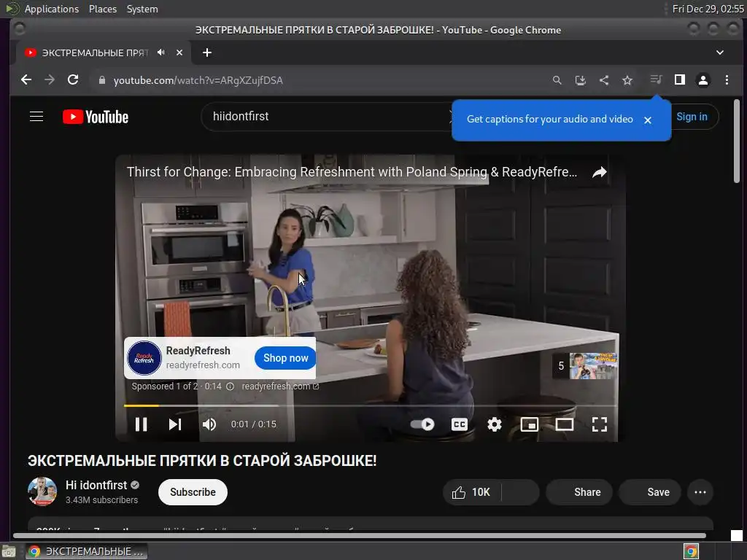The width and height of the screenshot is (747, 560).
Task: Click the ad info circle icon
Action: tap(230, 386)
